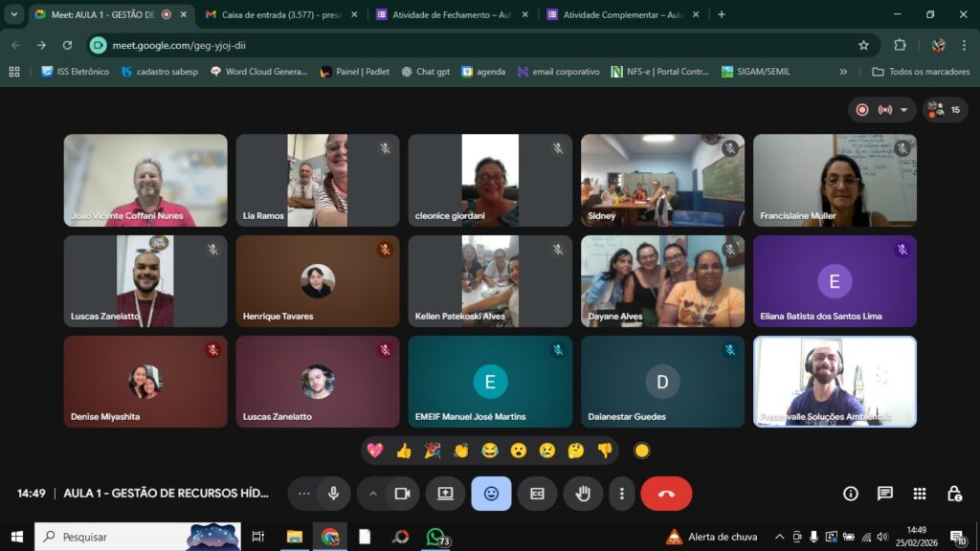Leave the call with red hang-up button
This screenshot has height=551, width=980.
(x=666, y=494)
